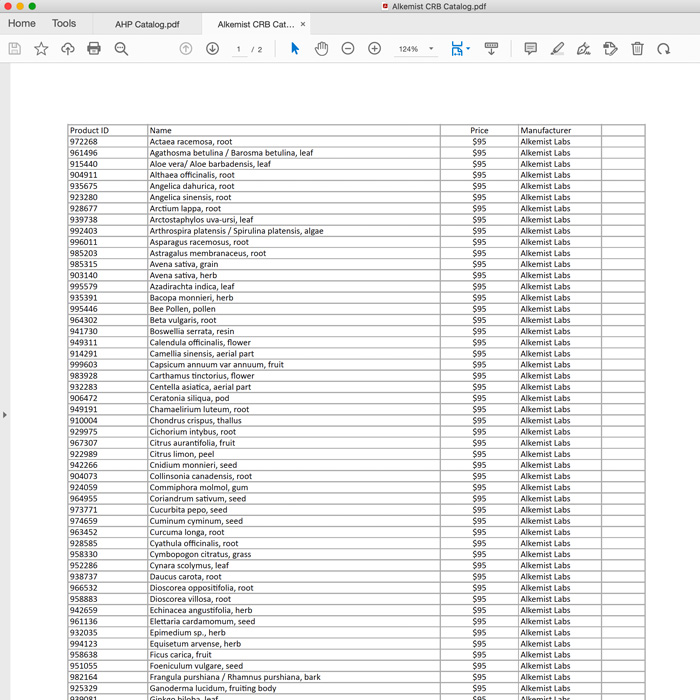Image resolution: width=700 pixels, height=700 pixels.
Task: Click product ID 906472
Action: click(83, 398)
